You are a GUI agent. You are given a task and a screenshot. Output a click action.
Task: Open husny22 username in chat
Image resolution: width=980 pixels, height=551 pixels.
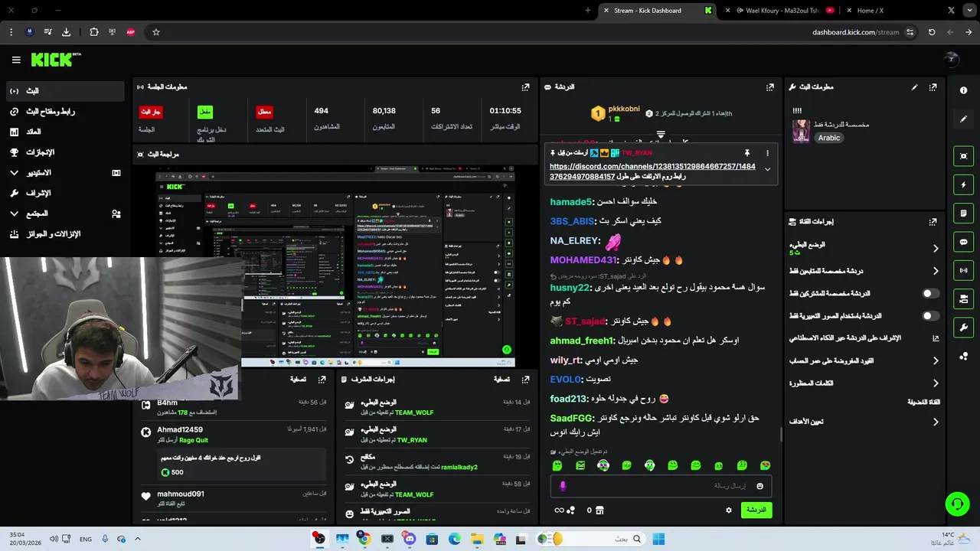[570, 288]
